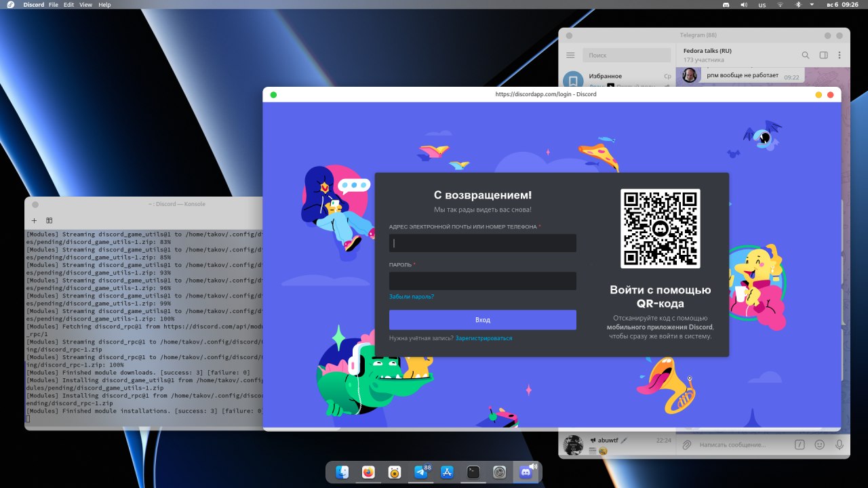
Task: Click the Discord tray icon in top bar
Action: (726, 5)
